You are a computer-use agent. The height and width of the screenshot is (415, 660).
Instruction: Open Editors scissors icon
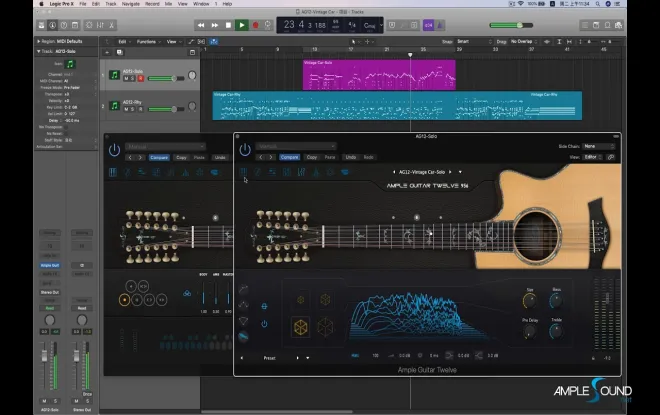coord(112,25)
